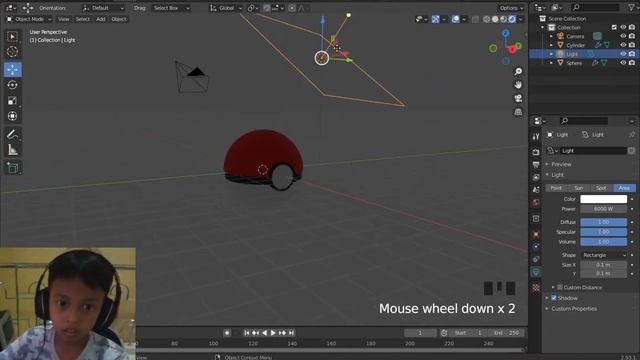Image resolution: width=640 pixels, height=360 pixels.
Task: Set light type to Point
Action: coord(556,188)
